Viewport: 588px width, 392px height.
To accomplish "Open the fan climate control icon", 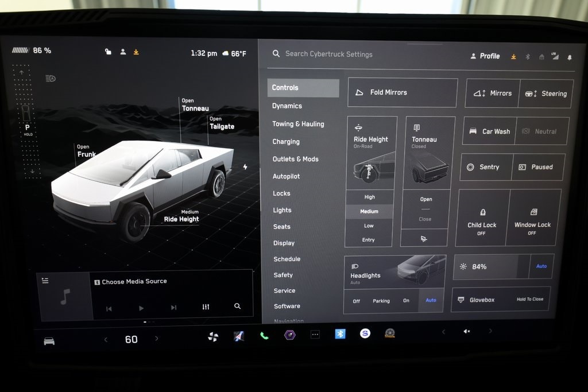I will [213, 337].
